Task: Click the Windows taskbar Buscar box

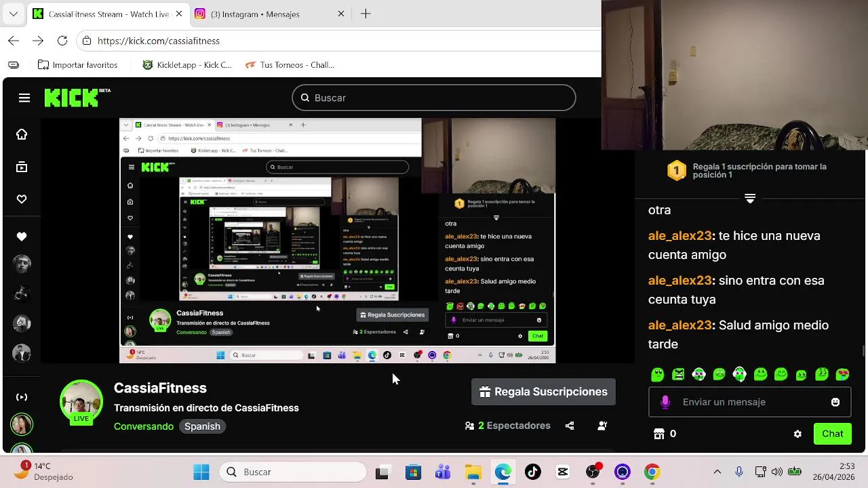Action: pyautogui.click(x=293, y=472)
